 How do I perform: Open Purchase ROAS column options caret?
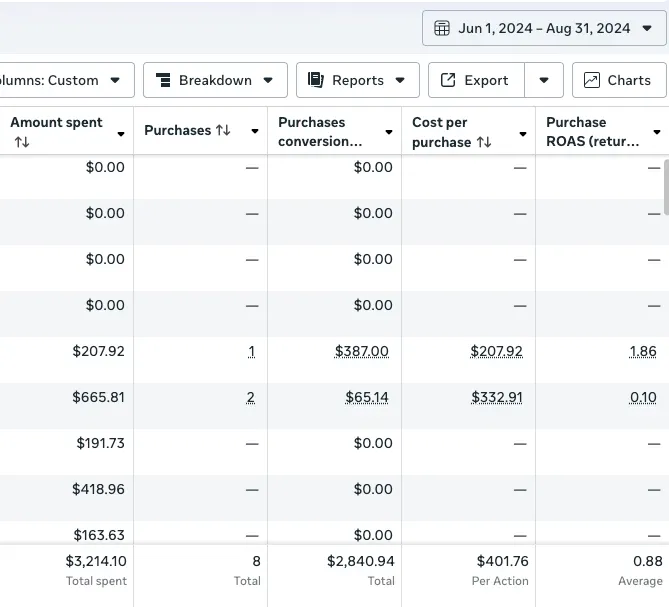point(656,132)
